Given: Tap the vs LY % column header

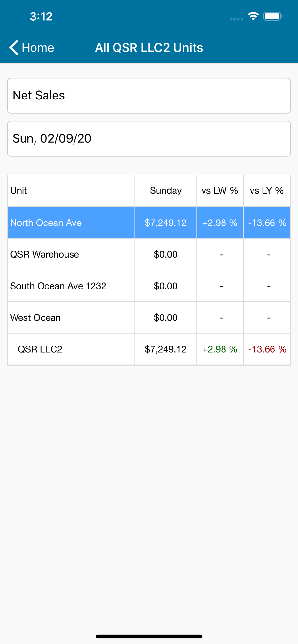Looking at the screenshot, I should (267, 191).
